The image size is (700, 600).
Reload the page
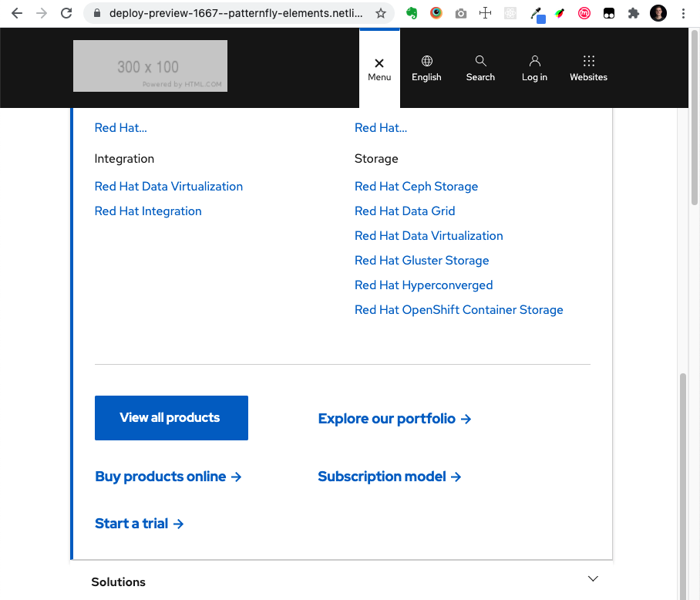(66, 13)
